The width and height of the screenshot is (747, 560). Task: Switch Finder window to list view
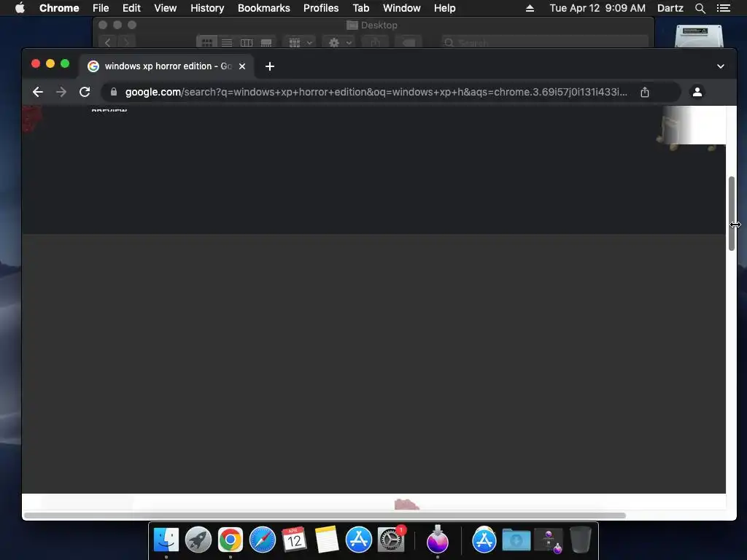point(227,42)
